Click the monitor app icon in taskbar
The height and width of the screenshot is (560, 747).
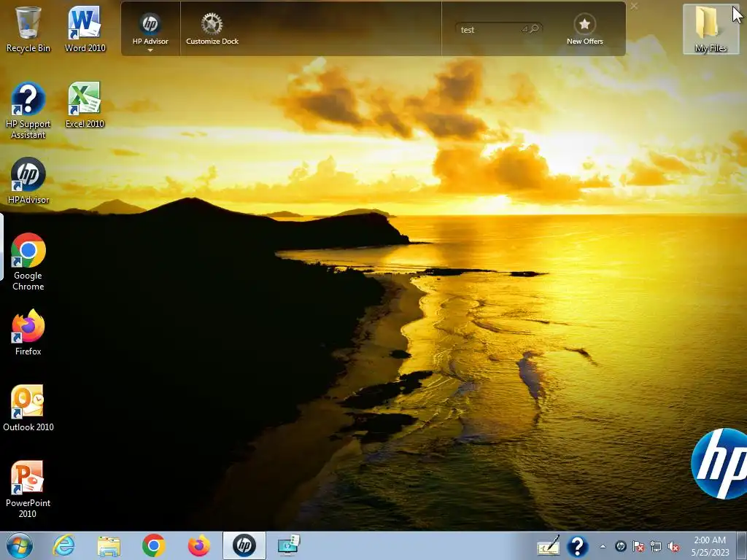(x=289, y=545)
